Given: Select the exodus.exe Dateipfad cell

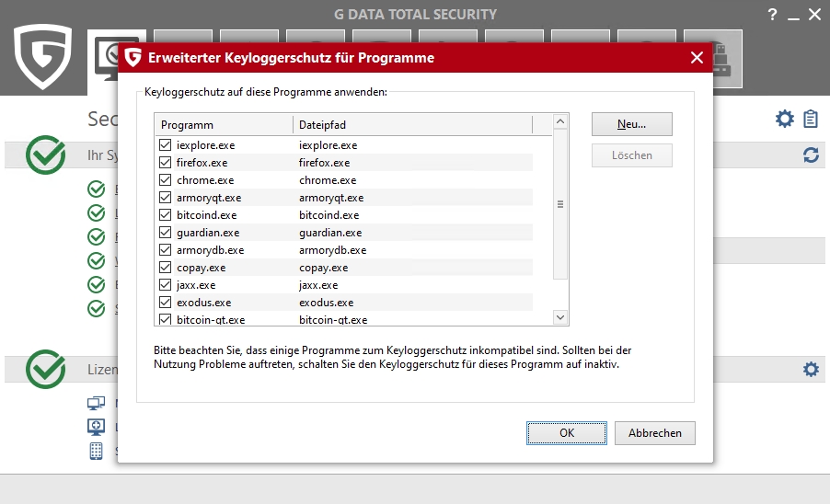Looking at the screenshot, I should click(326, 302).
